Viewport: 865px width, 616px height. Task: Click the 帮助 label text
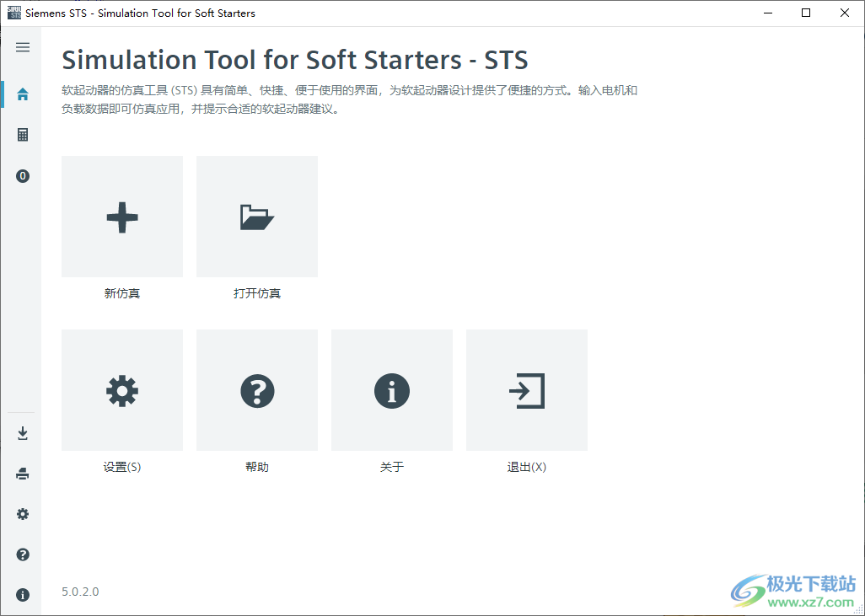pyautogui.click(x=257, y=467)
